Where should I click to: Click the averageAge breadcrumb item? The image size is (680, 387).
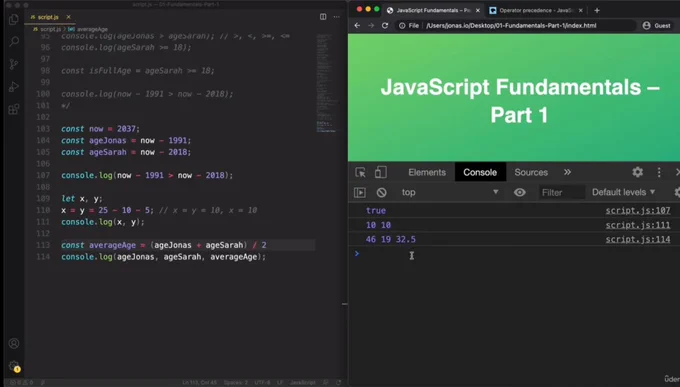tap(92, 29)
